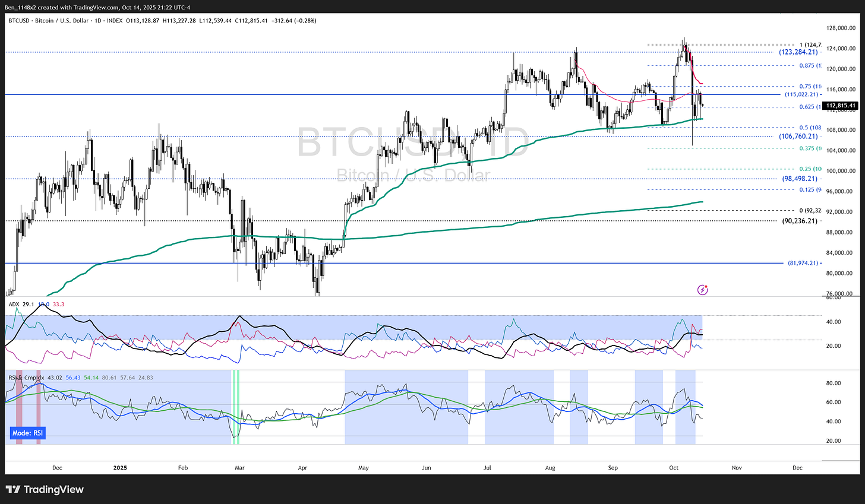Image resolution: width=865 pixels, height=504 pixels.
Task: Click the 2025 year label on time axis
Action: (120, 468)
